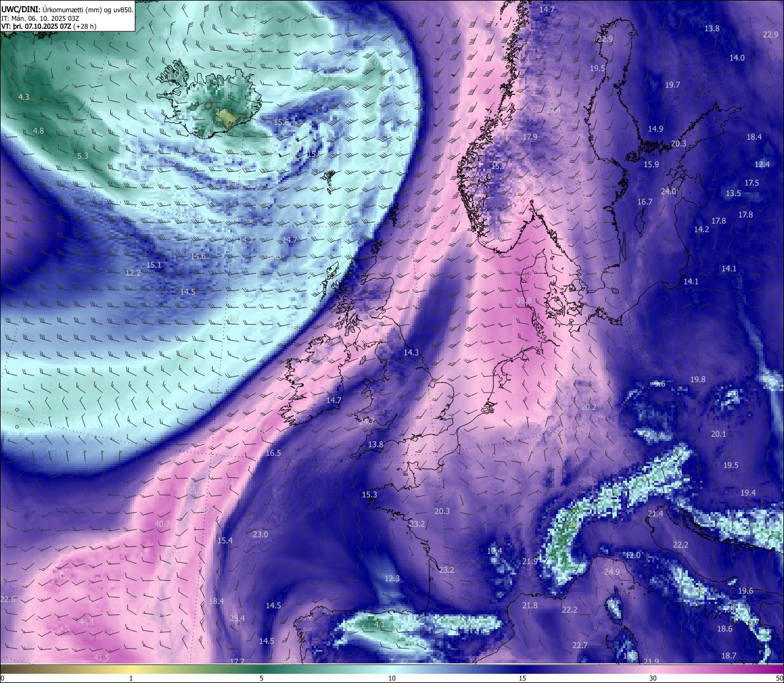
Task: Select the 14.3 value over northern England
Action: (x=411, y=352)
